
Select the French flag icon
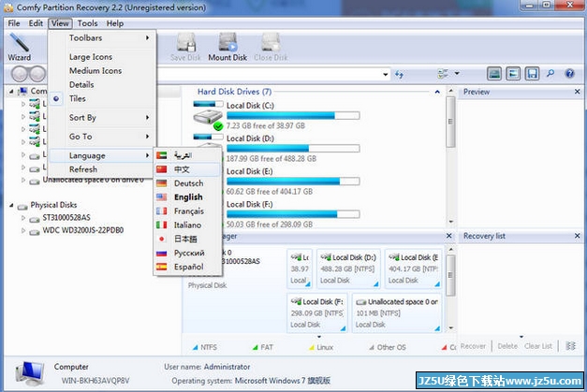click(162, 211)
